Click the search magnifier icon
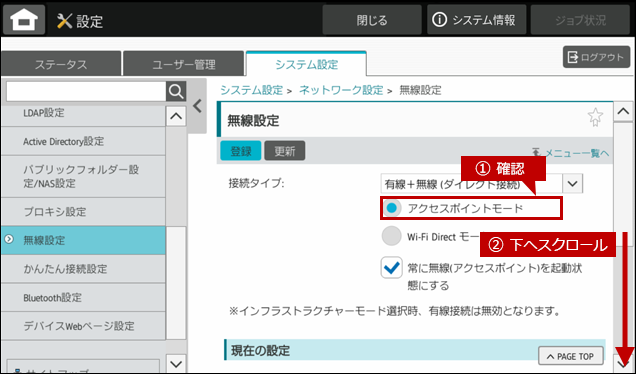This screenshot has height=374, width=636. tap(176, 92)
